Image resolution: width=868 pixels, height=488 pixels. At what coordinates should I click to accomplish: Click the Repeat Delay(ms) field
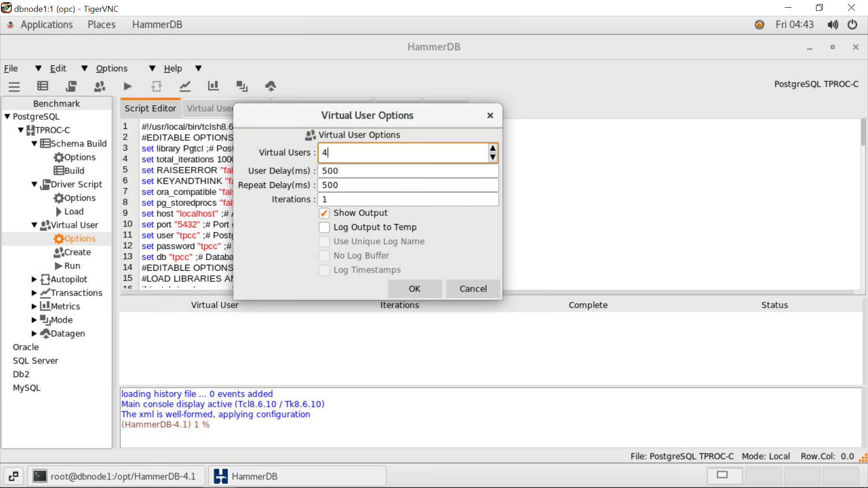point(408,185)
